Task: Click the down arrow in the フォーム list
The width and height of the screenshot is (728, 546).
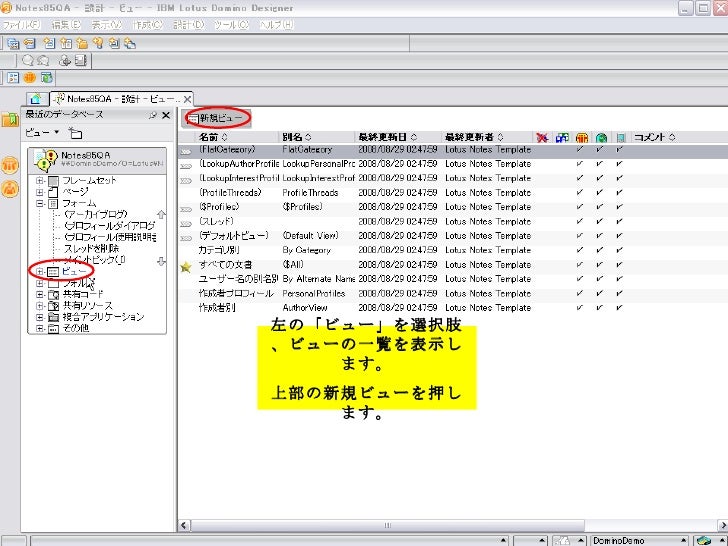Action: 161,261
